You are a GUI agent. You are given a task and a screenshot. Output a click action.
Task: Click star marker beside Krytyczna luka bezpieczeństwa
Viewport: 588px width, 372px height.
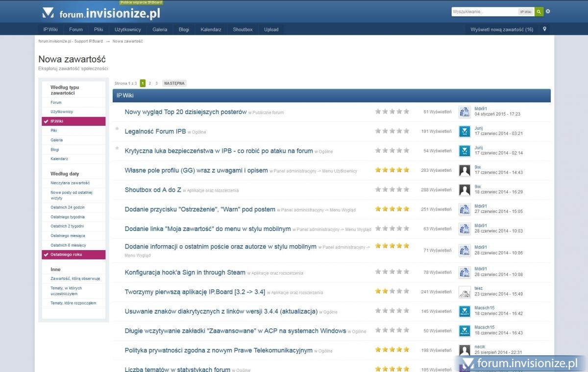pos(117,148)
